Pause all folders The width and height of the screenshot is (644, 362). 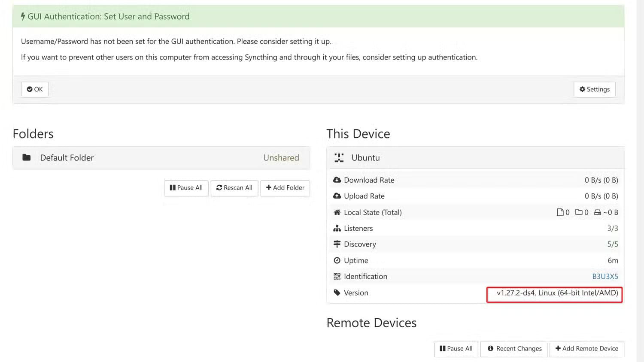[x=186, y=188]
